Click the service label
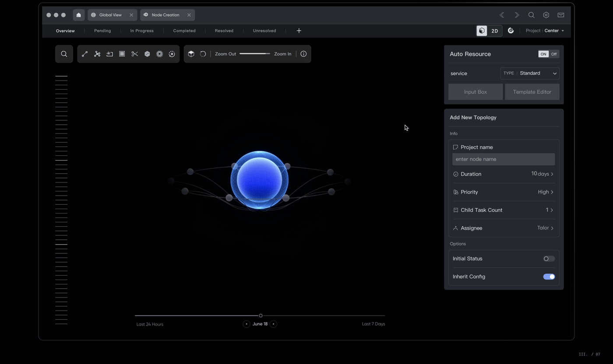 coord(458,73)
